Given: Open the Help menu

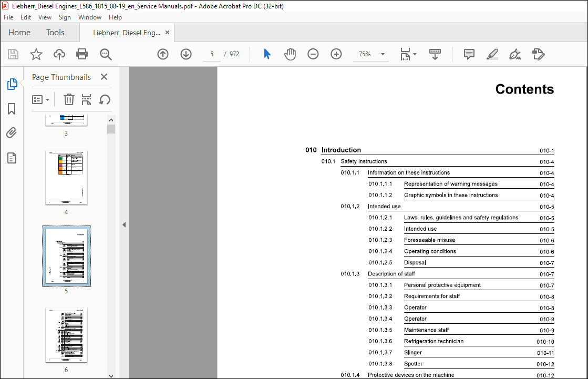Looking at the screenshot, I should (115, 17).
